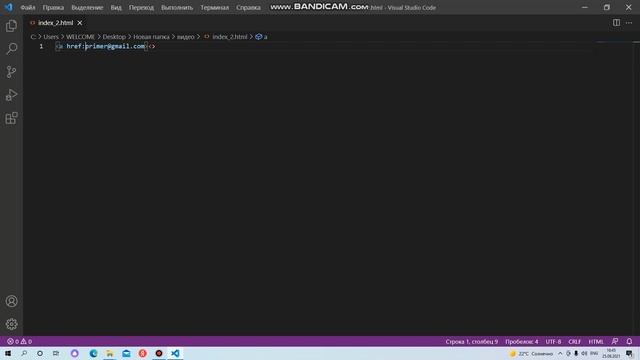The width and height of the screenshot is (640, 360).
Task: Open the Source Control view
Action: coord(11,72)
